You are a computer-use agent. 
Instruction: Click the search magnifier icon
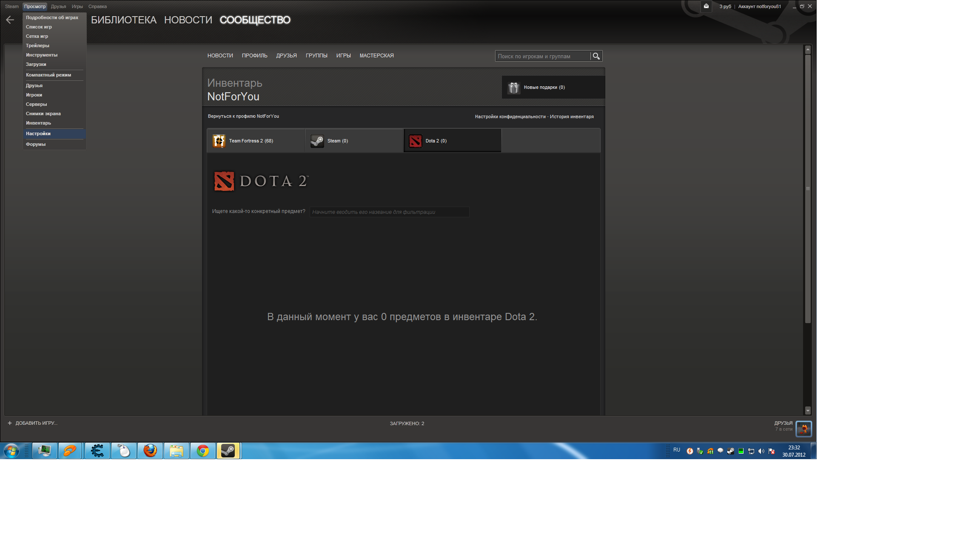[596, 56]
